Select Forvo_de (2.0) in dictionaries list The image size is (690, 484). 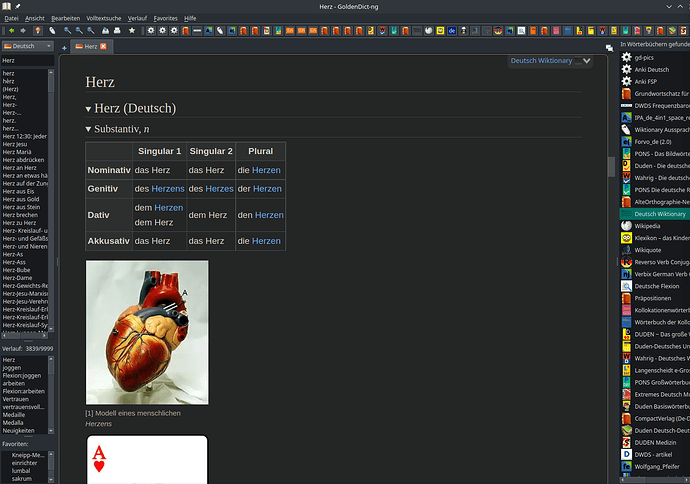pyautogui.click(x=655, y=142)
